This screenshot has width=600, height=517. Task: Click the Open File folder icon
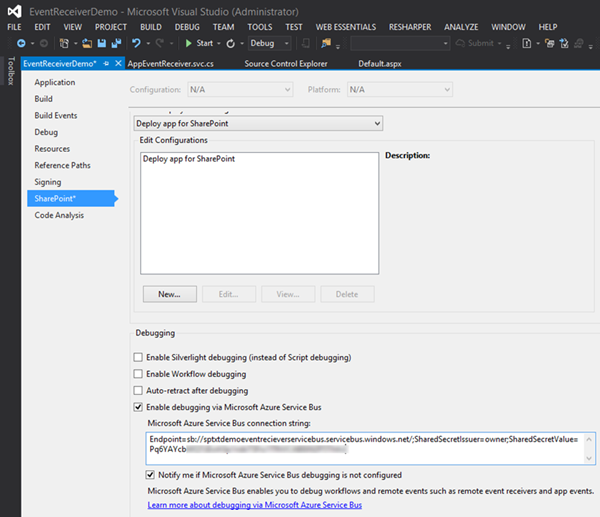point(88,44)
